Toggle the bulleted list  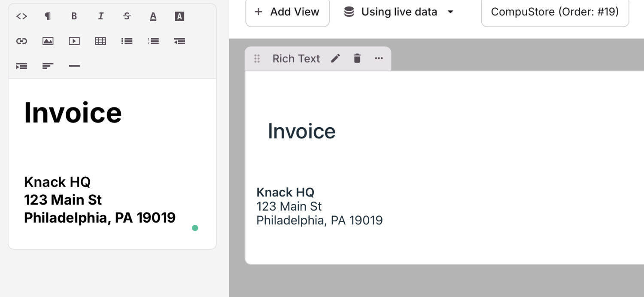pyautogui.click(x=127, y=41)
